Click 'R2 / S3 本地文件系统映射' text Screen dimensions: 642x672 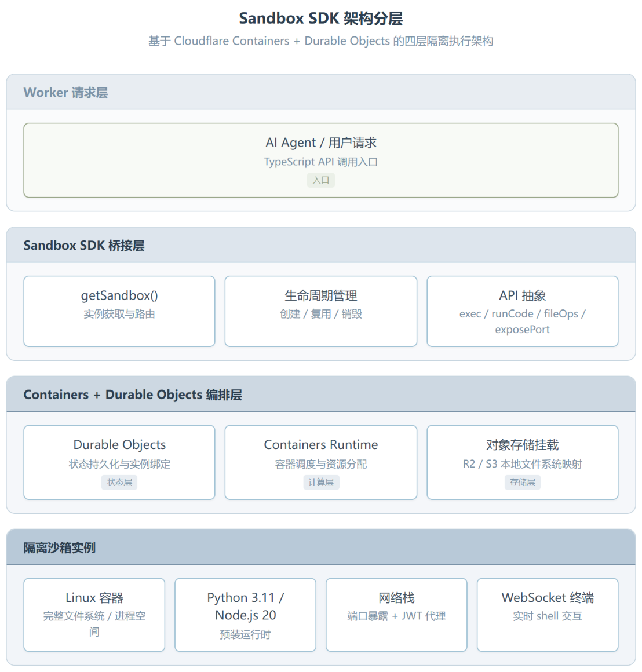click(523, 464)
